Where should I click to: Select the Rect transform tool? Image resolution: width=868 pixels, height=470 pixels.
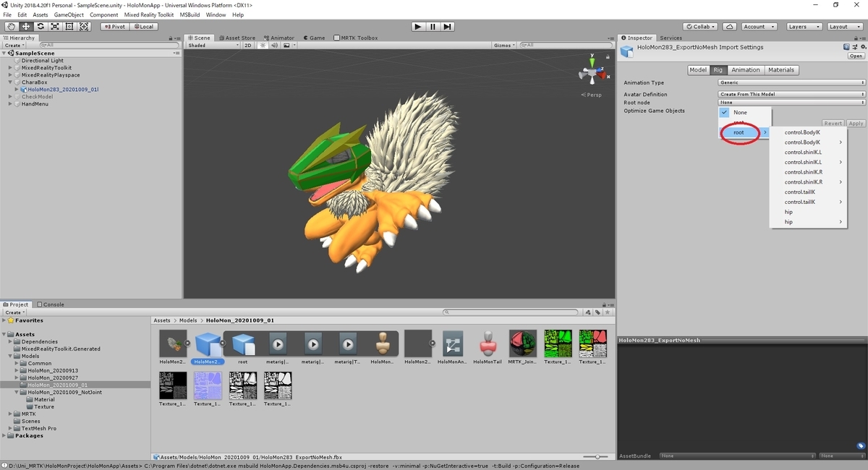[x=69, y=26]
